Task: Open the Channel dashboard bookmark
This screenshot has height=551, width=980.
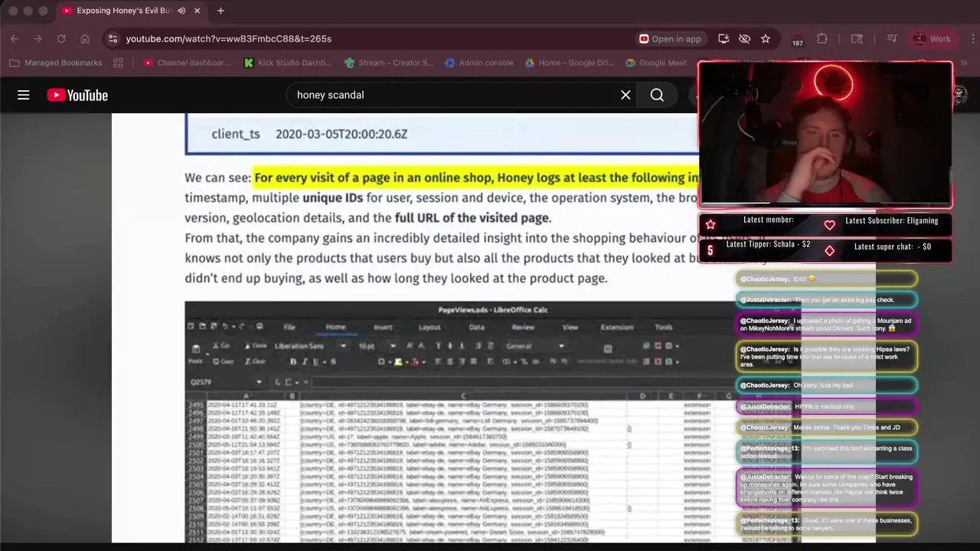Action: click(x=187, y=63)
